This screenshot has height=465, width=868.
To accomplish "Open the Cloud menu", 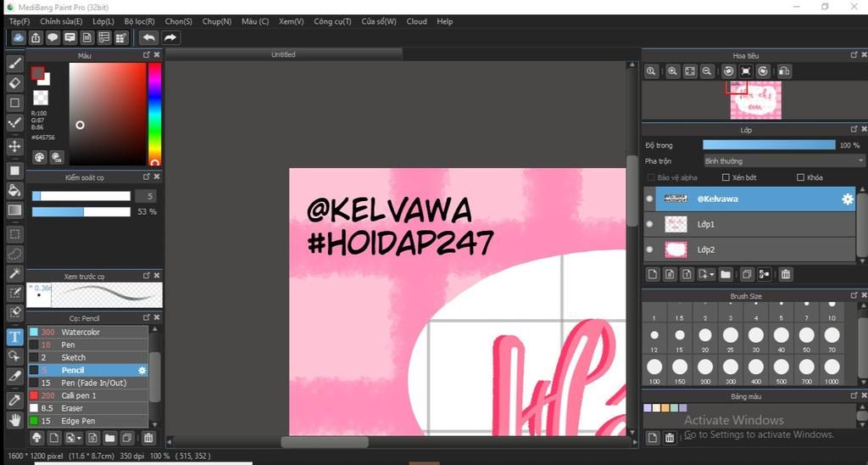I will 416,21.
